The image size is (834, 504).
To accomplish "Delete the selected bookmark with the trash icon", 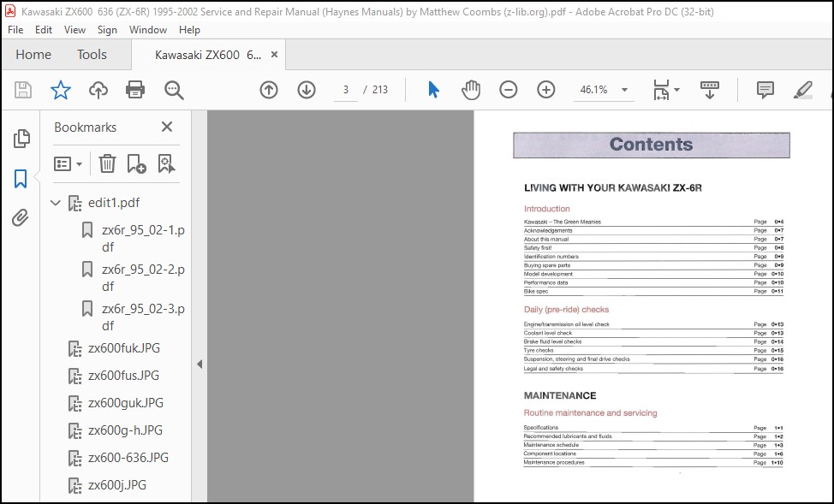I will point(107,163).
